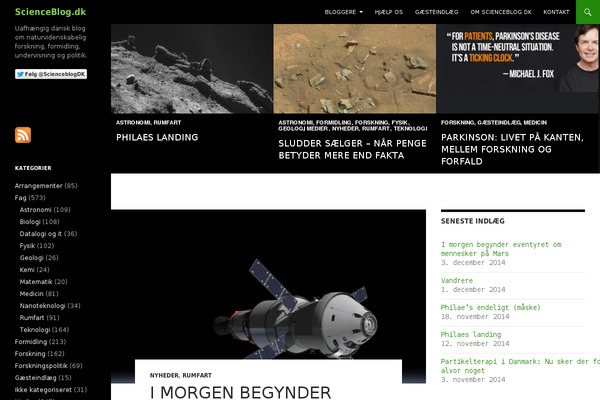Viewport: 600px width, 400px height.
Task: Open the comet surface thumbnail
Action: coord(192,69)
